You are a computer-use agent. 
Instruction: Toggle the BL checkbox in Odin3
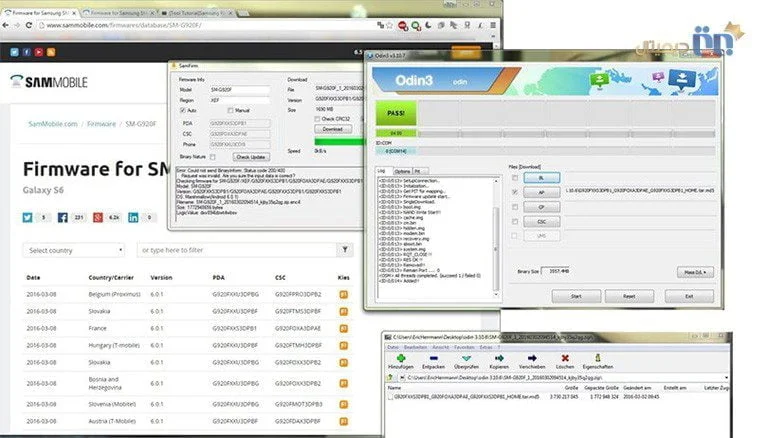pyautogui.click(x=515, y=178)
